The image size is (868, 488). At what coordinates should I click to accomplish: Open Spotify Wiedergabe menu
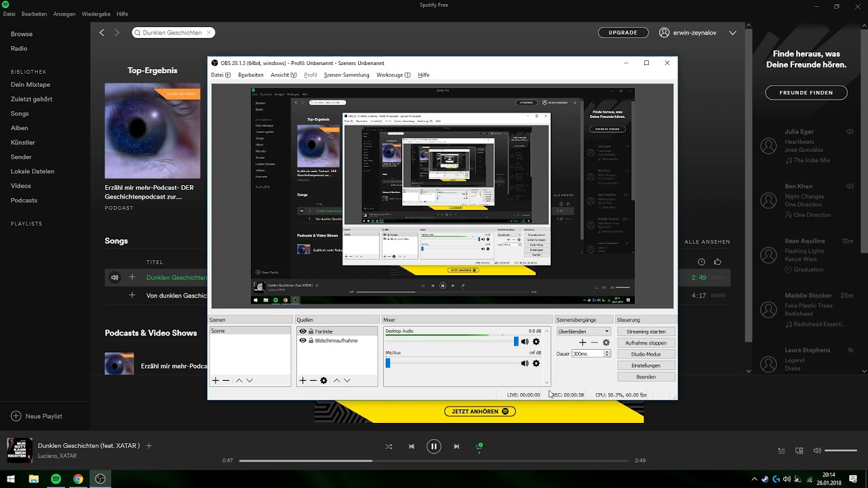96,14
